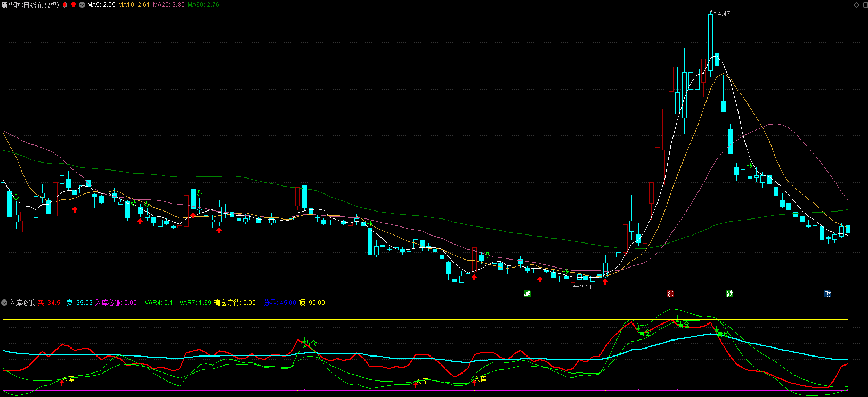
Task: Select the VAR7: 1.69 indicator value
Action: click(195, 303)
